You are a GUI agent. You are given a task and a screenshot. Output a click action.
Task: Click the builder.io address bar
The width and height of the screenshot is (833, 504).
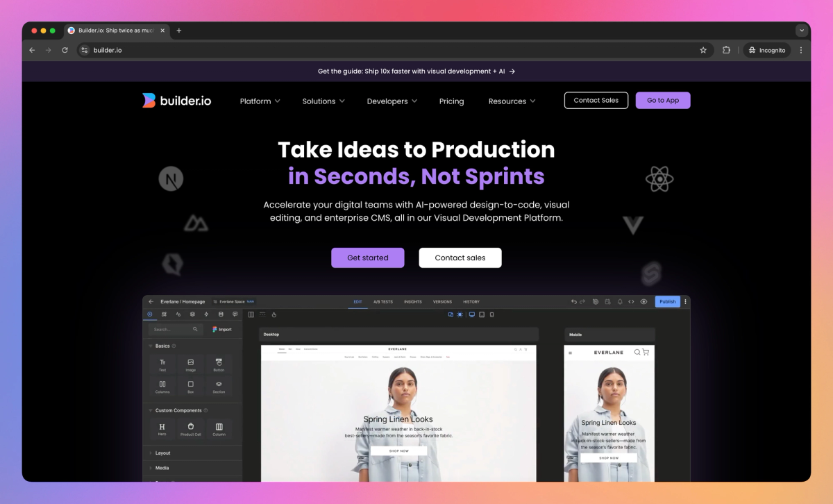394,50
